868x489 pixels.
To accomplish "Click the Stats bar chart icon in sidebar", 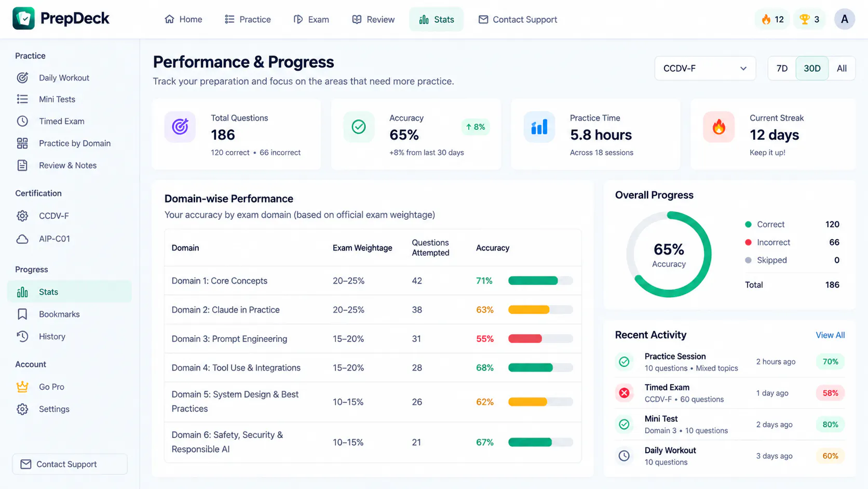I will click(x=22, y=292).
